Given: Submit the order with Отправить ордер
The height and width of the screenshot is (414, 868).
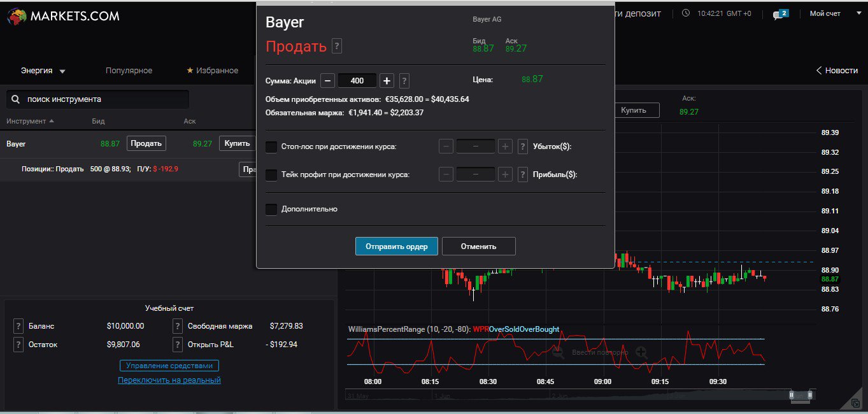Looking at the screenshot, I should pos(396,246).
